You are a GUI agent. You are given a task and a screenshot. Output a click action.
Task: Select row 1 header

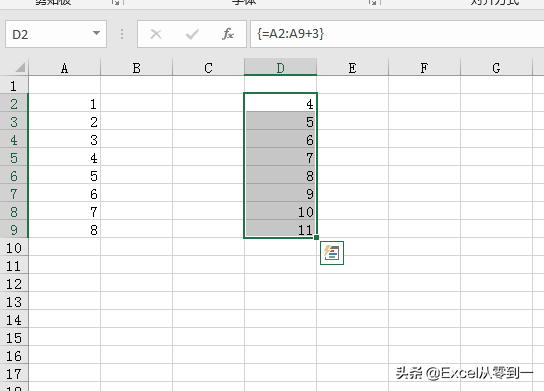point(14,85)
